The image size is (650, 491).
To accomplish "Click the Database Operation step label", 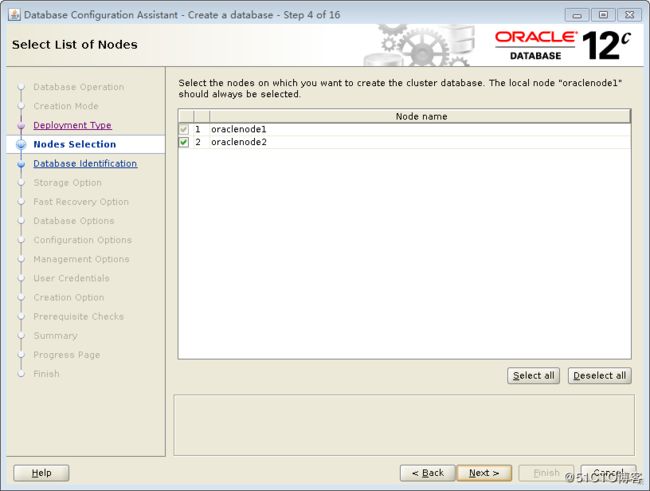I will pos(79,87).
